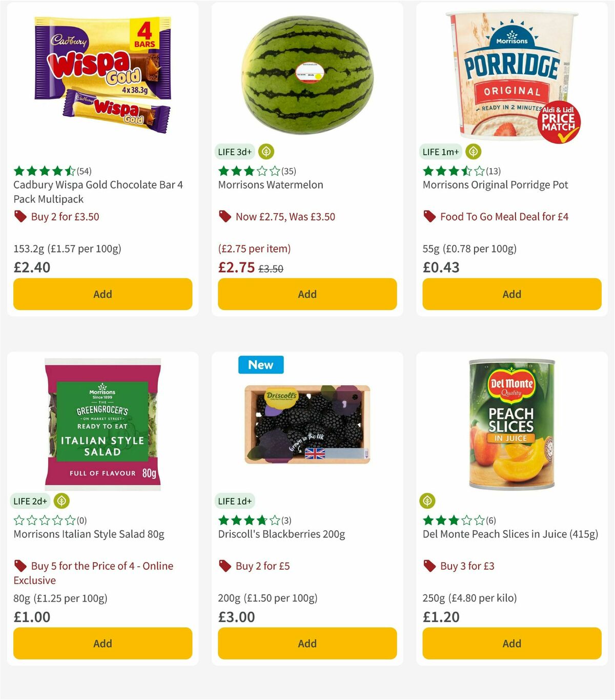
Task: Add the Morrisons Original Porridge Pot to basket
Action: point(511,294)
